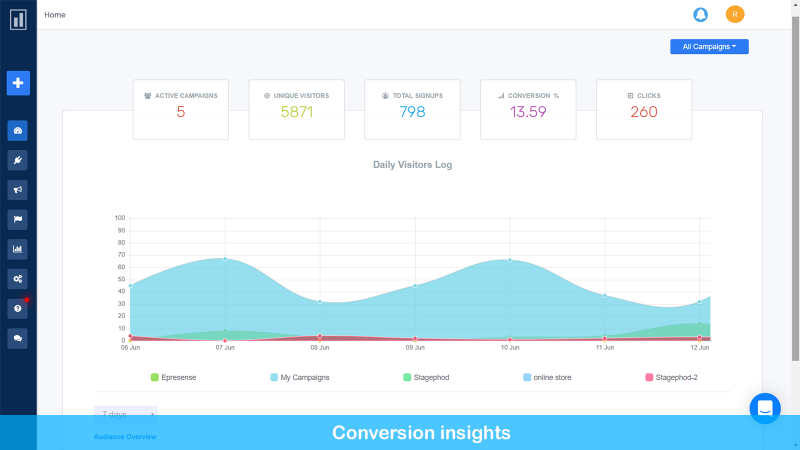Click the orange R user avatar
The image size is (800, 450).
tap(735, 14)
